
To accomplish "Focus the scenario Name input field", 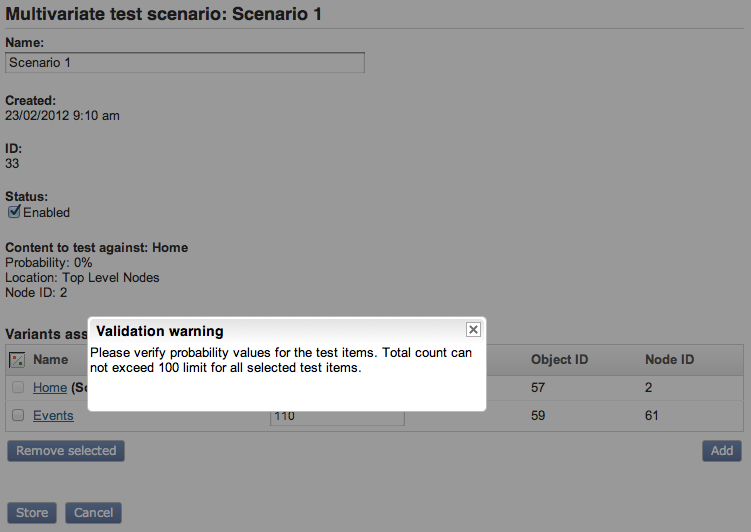I will (185, 62).
